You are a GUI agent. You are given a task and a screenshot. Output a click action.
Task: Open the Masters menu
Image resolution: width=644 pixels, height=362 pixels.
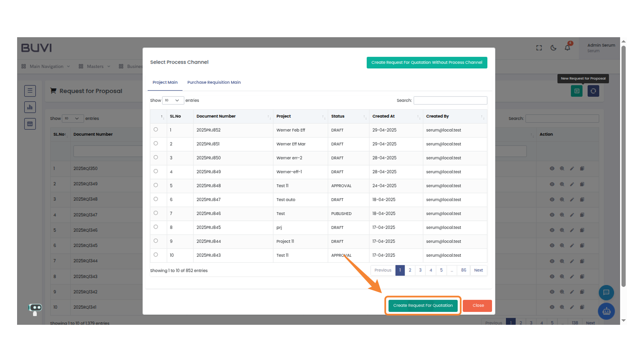(95, 66)
